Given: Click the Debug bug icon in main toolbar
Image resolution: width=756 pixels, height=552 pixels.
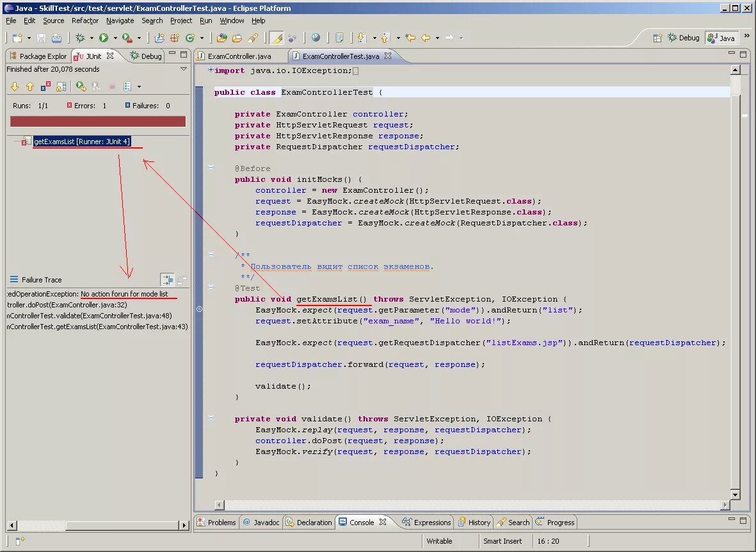Looking at the screenshot, I should click(x=80, y=38).
